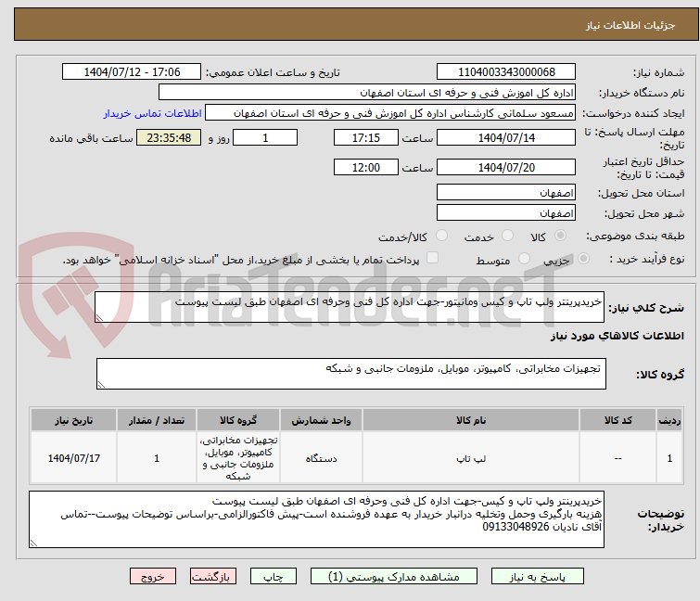The image size is (700, 601).
Task: Click the شهر محل تحویل field
Action: point(506,212)
